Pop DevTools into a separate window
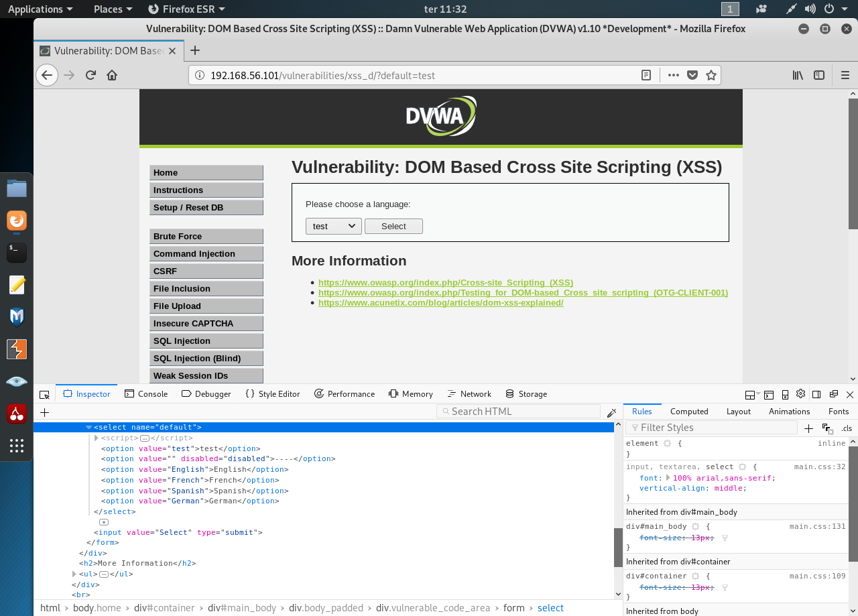The height and width of the screenshot is (616, 858). pos(834,394)
